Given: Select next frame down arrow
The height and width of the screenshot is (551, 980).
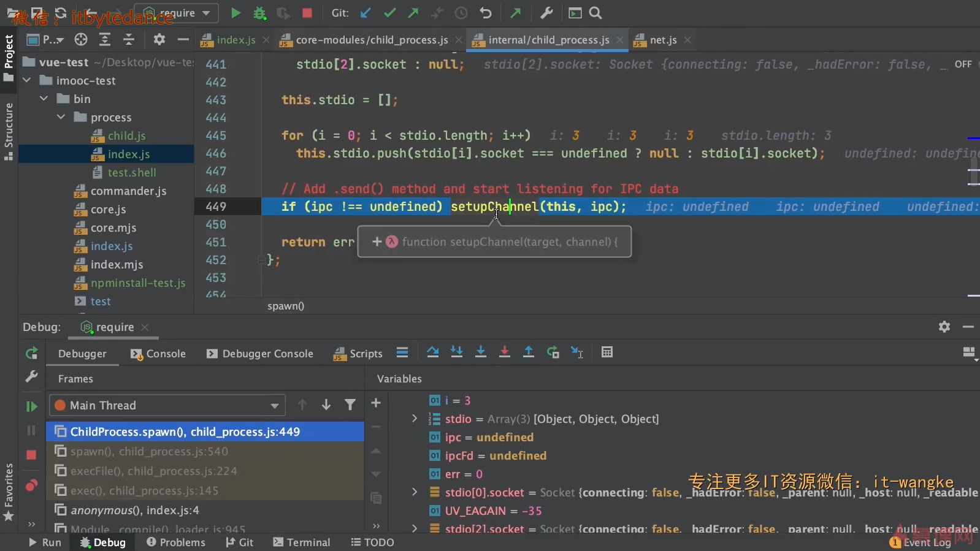Looking at the screenshot, I should point(326,405).
